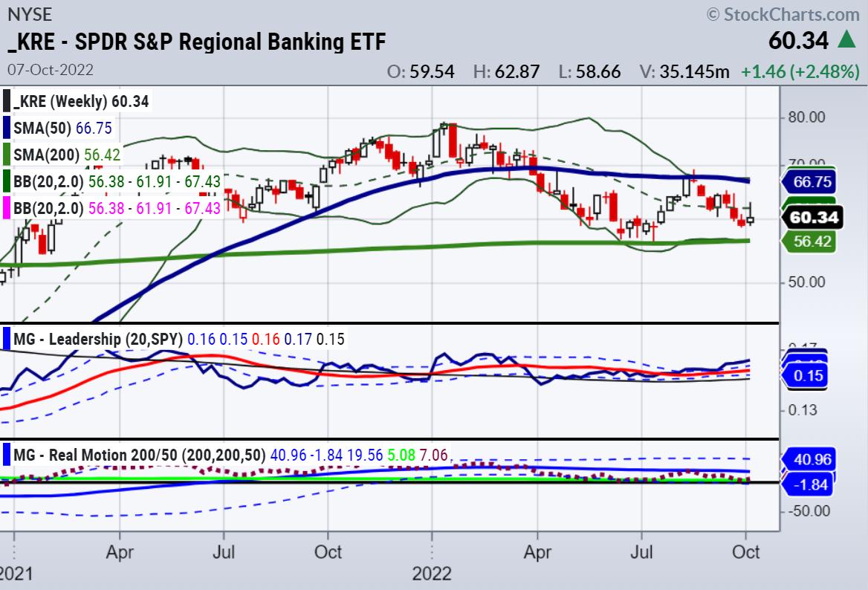
Task: Click the 07-Oct-2022 date label
Action: [51, 70]
